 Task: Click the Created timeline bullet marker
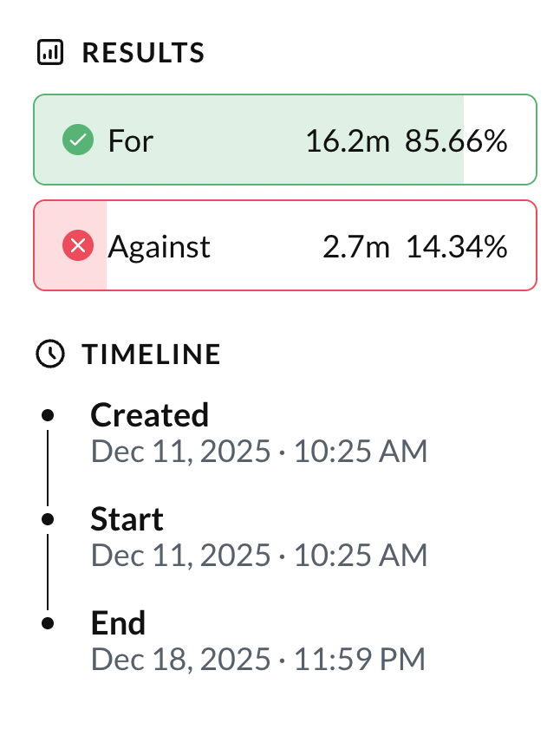(x=47, y=415)
